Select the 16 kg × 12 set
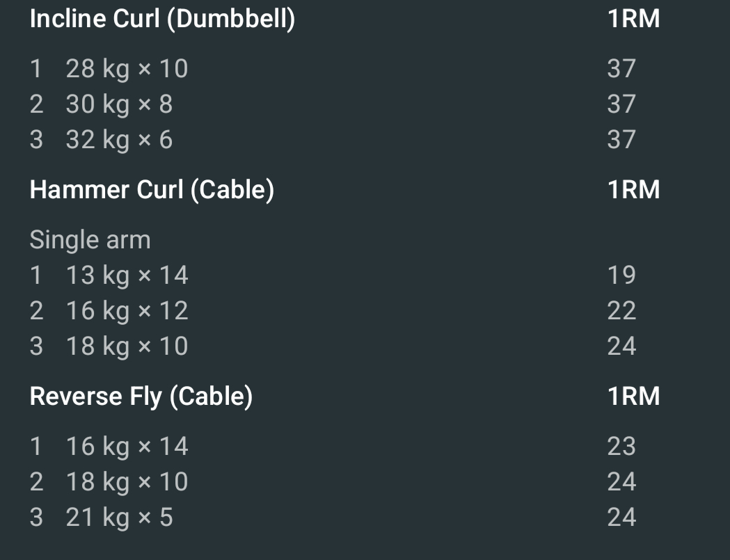 point(127,311)
